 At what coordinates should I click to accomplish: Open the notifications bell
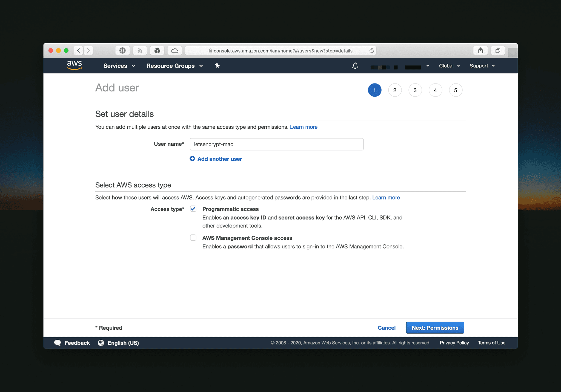tap(355, 66)
